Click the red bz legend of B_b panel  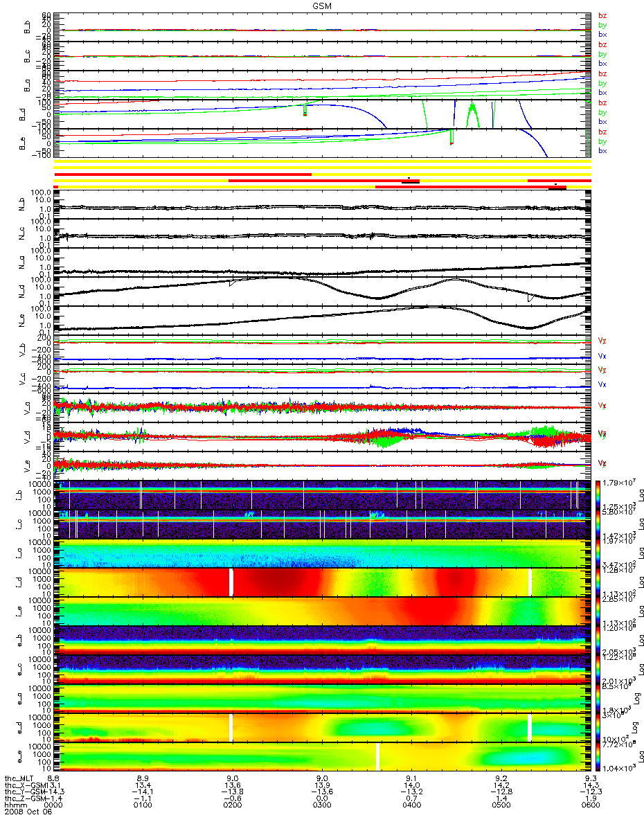click(x=602, y=16)
